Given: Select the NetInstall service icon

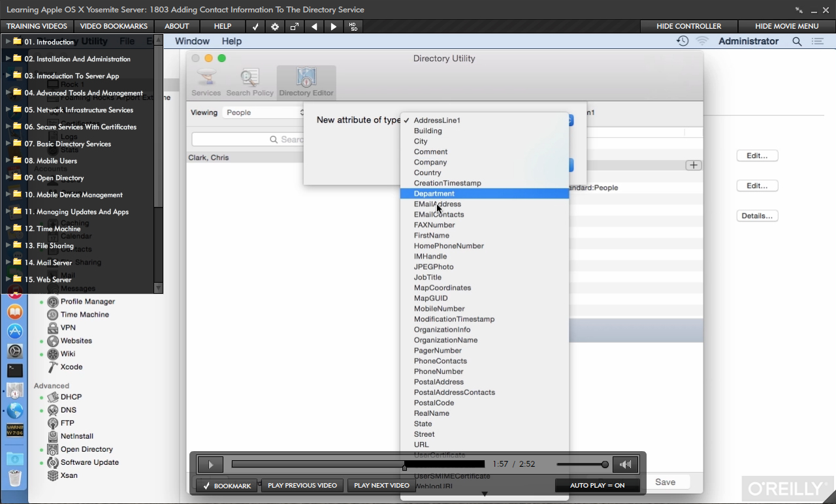Looking at the screenshot, I should pos(53,436).
